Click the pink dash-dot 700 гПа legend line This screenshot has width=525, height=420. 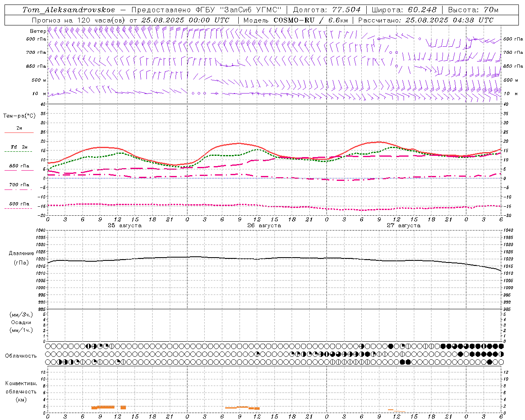18,189
